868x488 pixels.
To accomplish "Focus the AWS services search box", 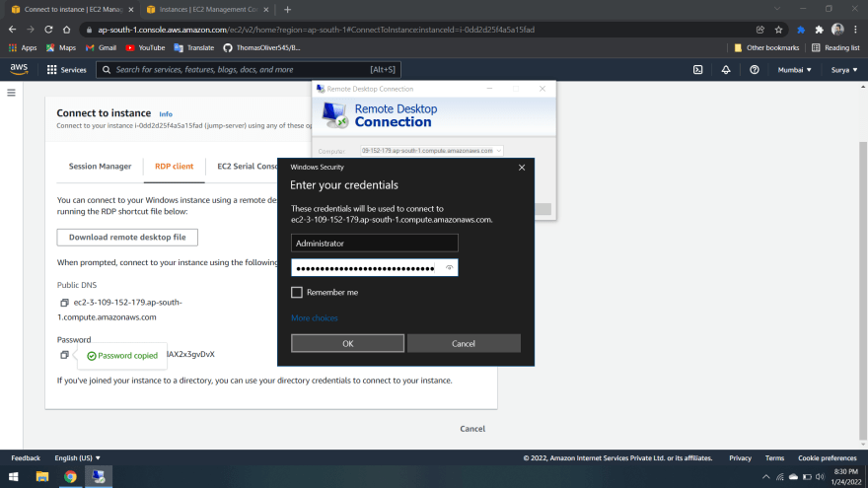I will click(248, 70).
